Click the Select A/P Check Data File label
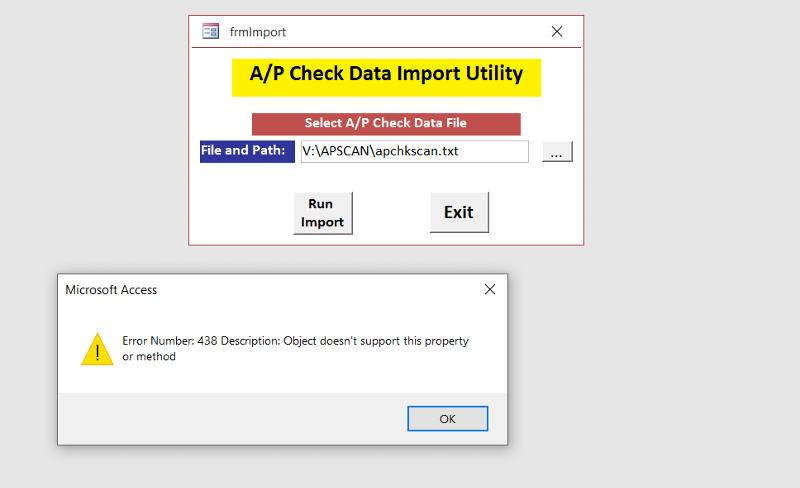The image size is (800, 488). click(386, 124)
